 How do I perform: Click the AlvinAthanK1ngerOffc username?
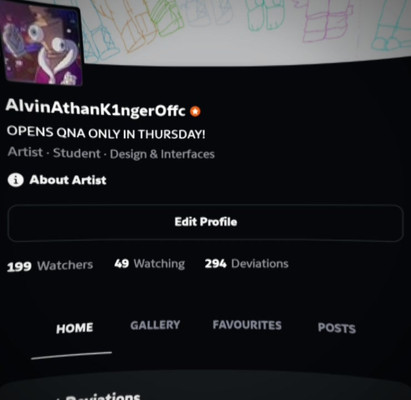[x=95, y=108]
